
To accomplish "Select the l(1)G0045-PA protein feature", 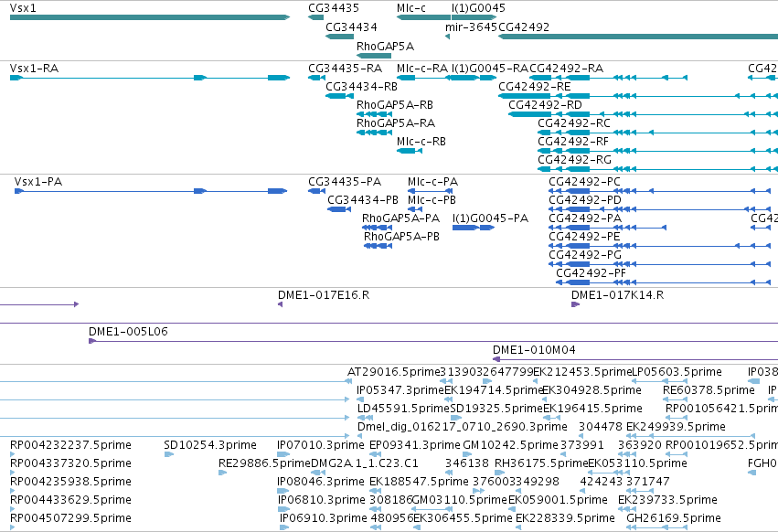I will (x=474, y=228).
